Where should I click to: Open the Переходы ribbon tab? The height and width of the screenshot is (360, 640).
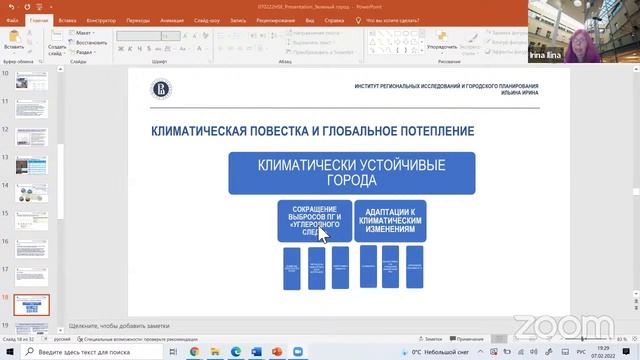138,20
